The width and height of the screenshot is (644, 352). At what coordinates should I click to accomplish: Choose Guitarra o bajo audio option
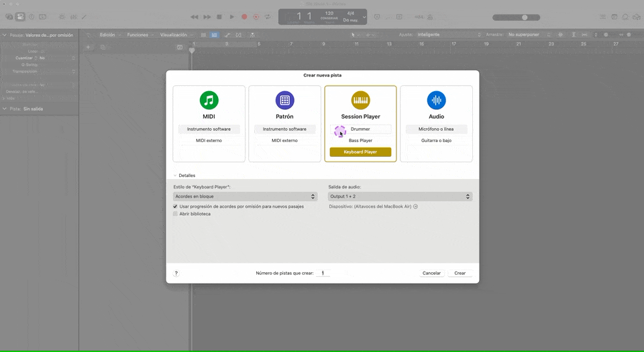(436, 141)
